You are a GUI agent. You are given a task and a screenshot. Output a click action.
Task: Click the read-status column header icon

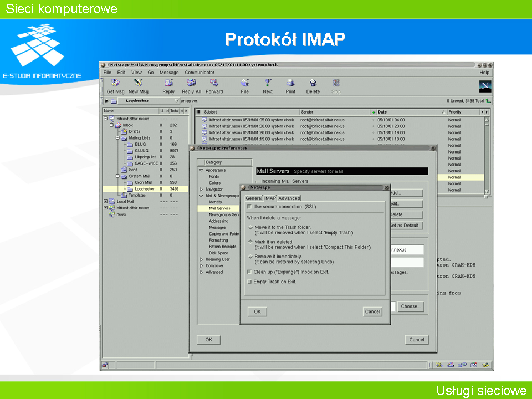pyautogui.click(x=374, y=112)
